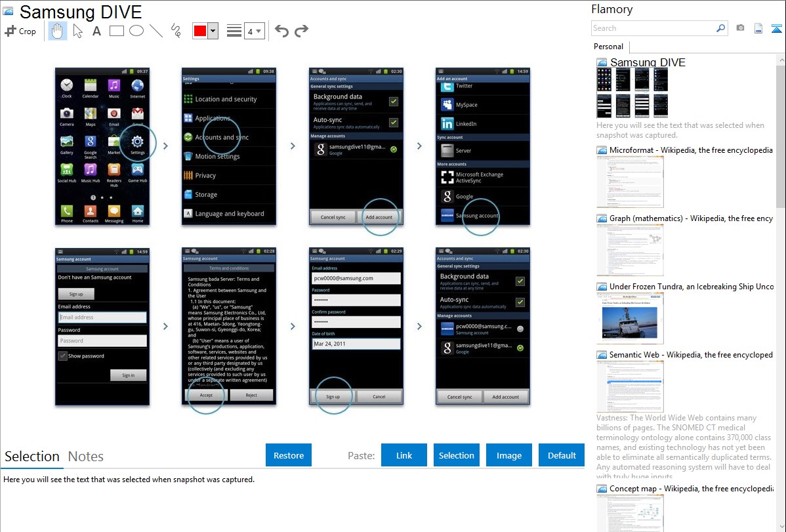The width and height of the screenshot is (786, 532).
Task: Click the red color swatch
Action: [199, 31]
